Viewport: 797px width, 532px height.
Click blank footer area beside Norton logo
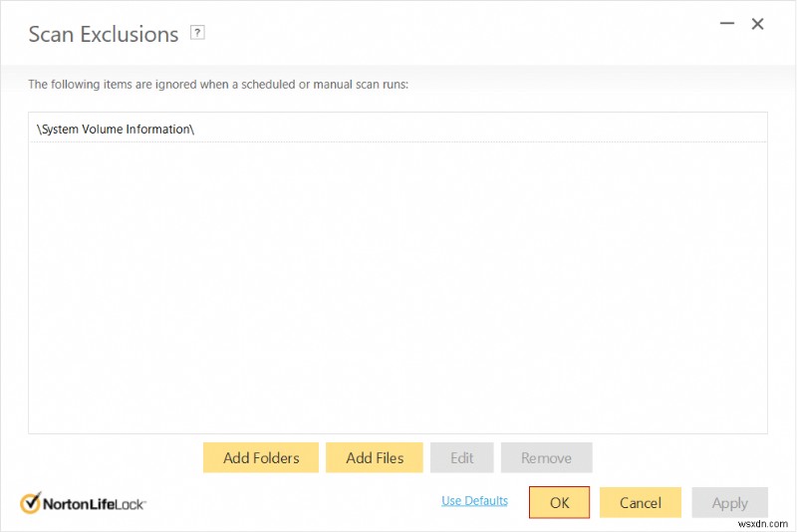pyautogui.click(x=289, y=503)
